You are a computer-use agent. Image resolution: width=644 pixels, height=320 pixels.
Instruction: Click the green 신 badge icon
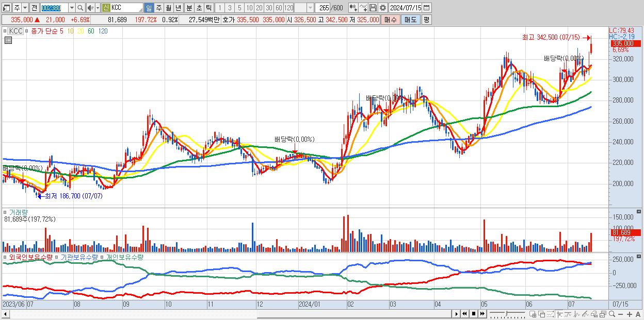[106, 8]
